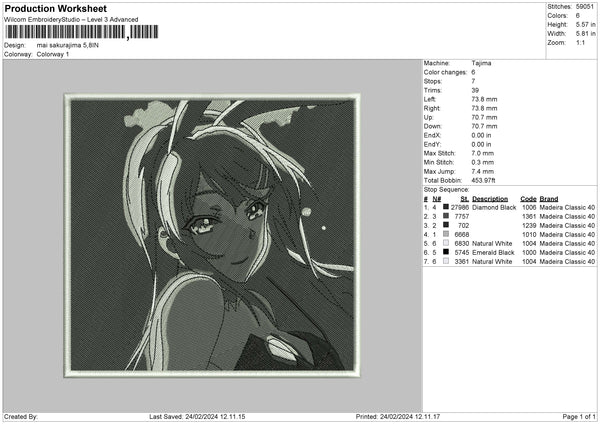Click the Diamond Black color swatch in row 1
600x424 pixels.
[446, 207]
